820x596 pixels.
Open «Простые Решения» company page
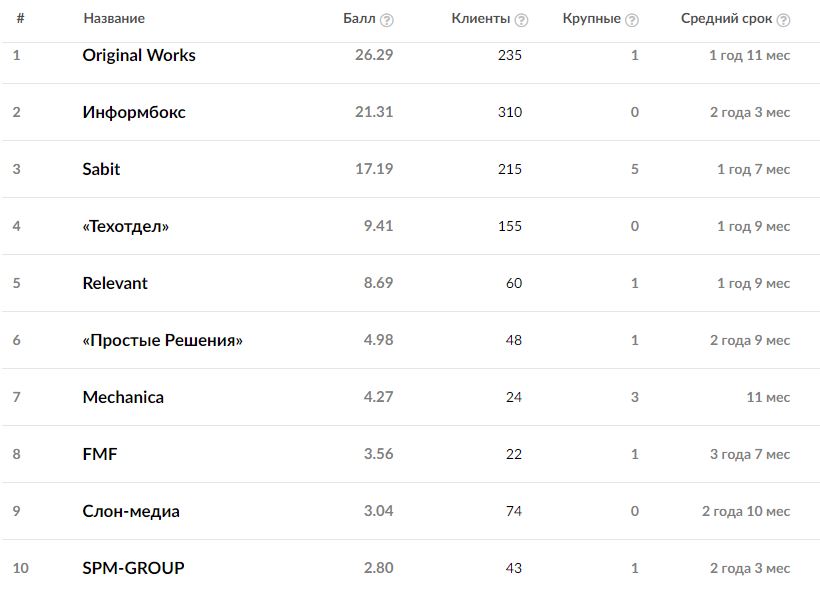coord(163,340)
